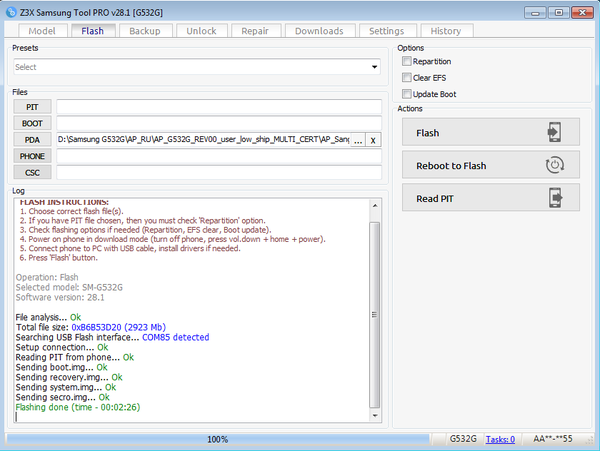Clear the PDA file with the x button
Screen dimensions: 600x451
pos(374,140)
